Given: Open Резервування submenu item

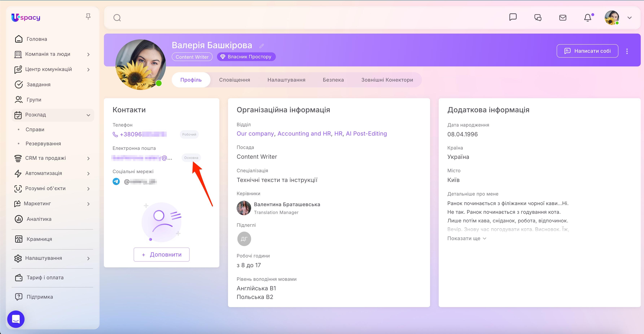Looking at the screenshot, I should (43, 144).
